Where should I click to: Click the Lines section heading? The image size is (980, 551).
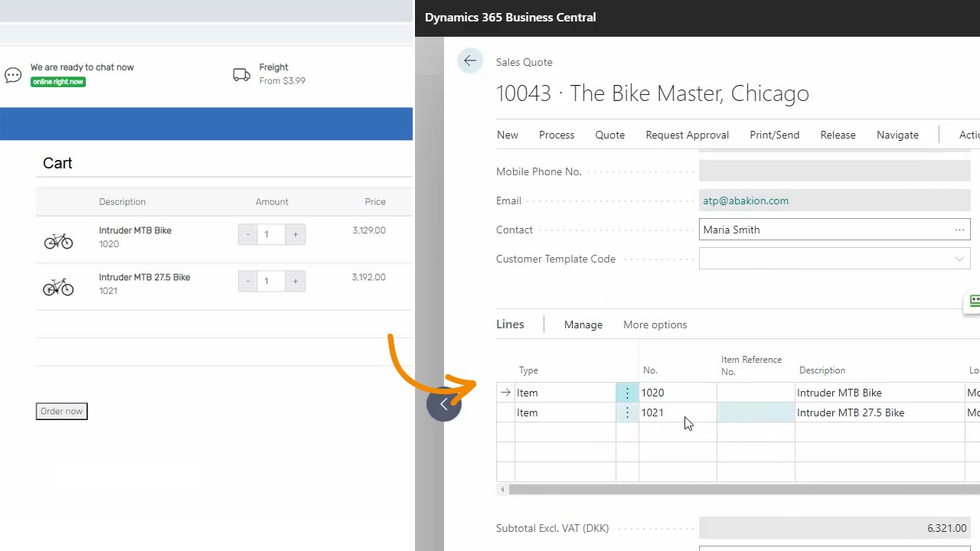(x=510, y=324)
